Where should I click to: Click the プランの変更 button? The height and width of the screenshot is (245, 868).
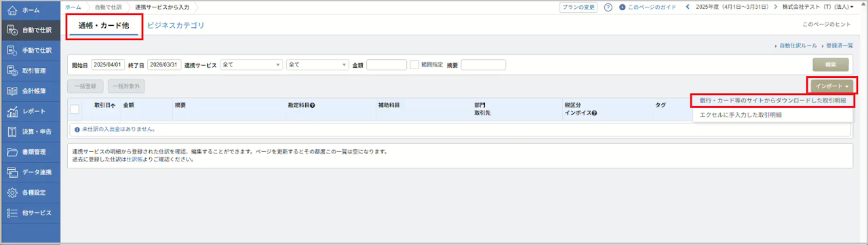tap(578, 7)
